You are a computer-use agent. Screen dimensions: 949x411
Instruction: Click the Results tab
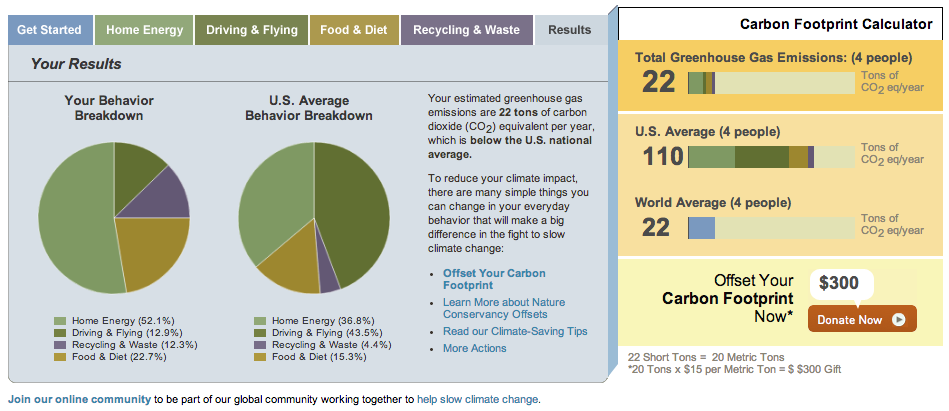(x=570, y=30)
